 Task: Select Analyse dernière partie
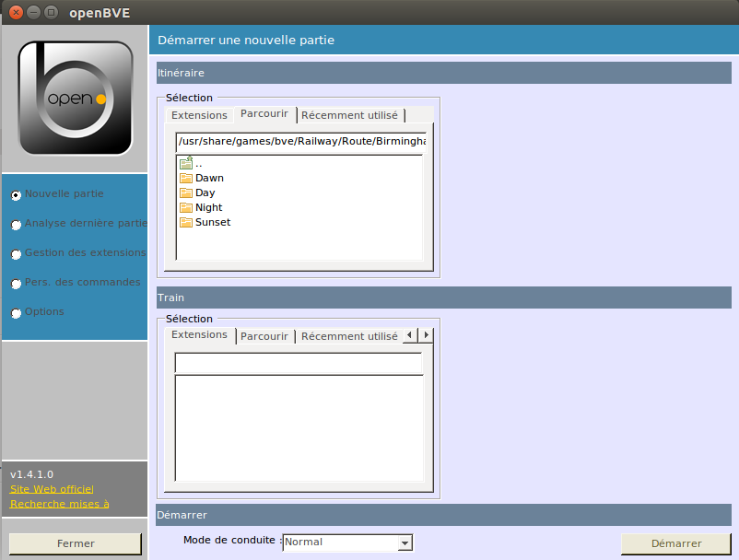click(x=15, y=224)
